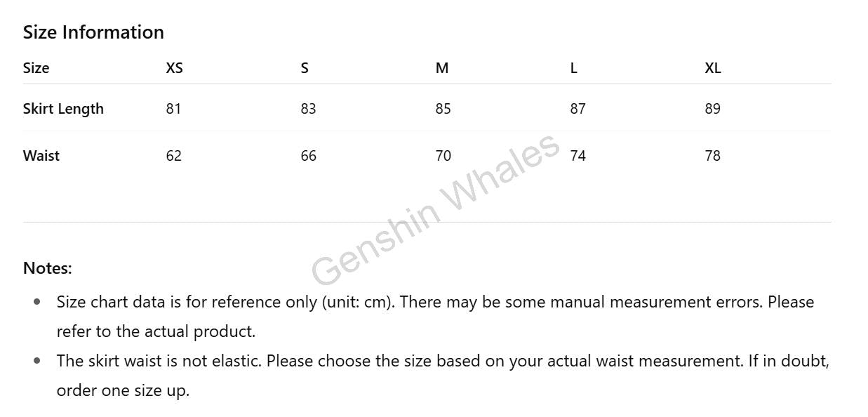Click the Size Information heading

click(93, 32)
